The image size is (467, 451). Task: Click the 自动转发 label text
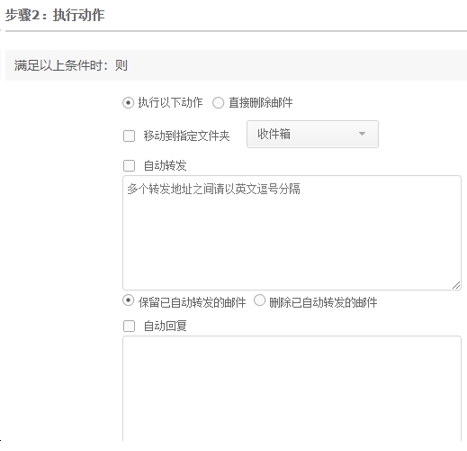165,166
